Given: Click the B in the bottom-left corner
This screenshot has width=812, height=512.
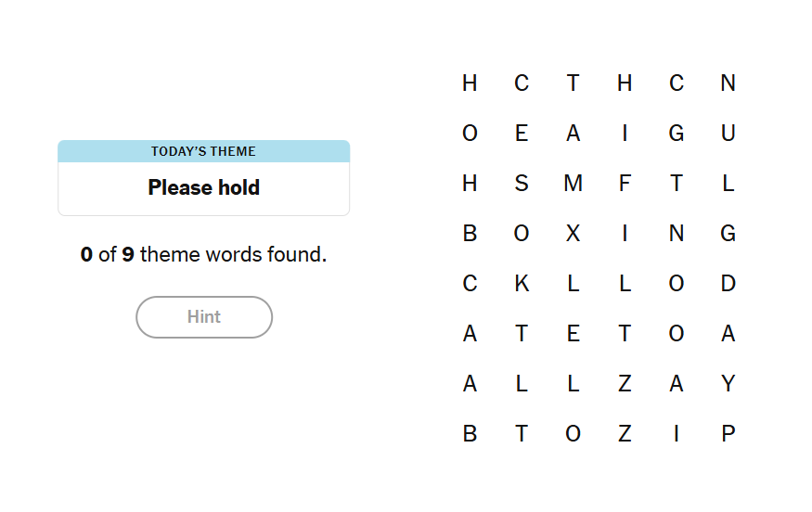Looking at the screenshot, I should [x=470, y=433].
